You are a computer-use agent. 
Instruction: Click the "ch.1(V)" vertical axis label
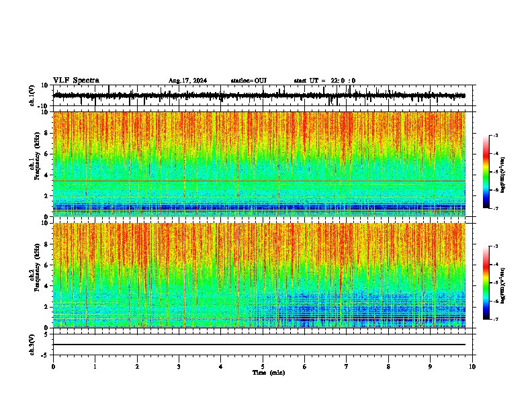[32, 95]
